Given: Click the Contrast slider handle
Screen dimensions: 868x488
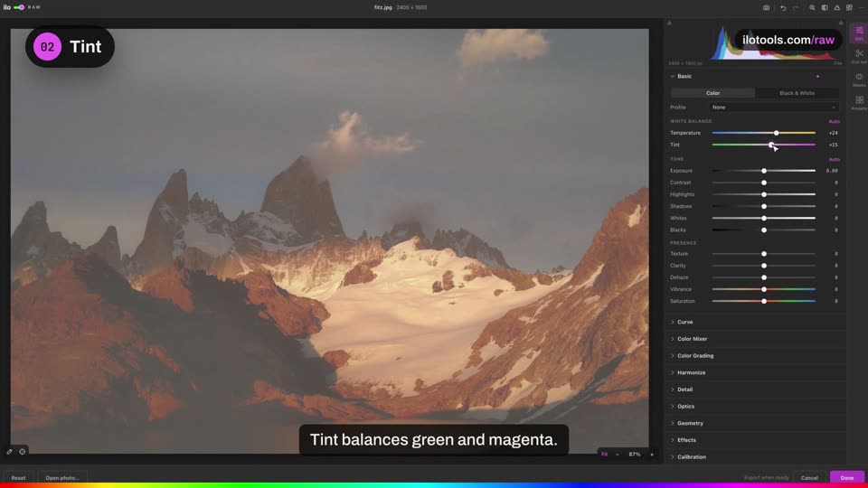Looking at the screenshot, I should pyautogui.click(x=764, y=183).
